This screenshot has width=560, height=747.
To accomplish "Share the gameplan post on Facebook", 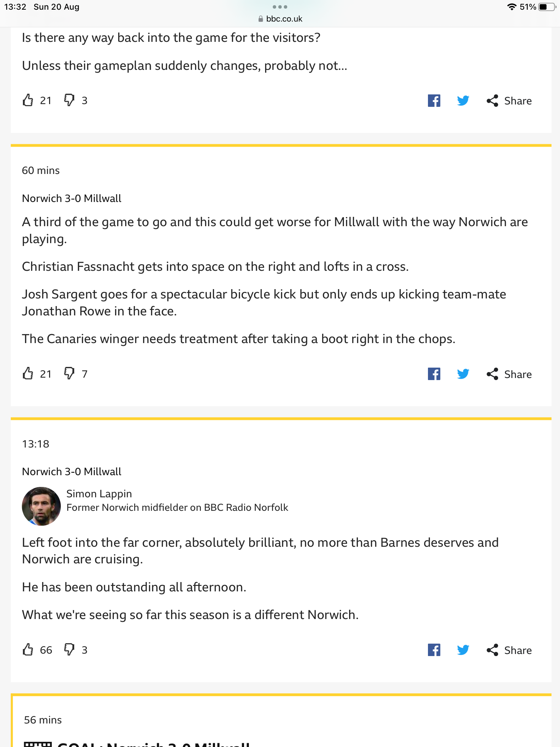I will [x=434, y=101].
